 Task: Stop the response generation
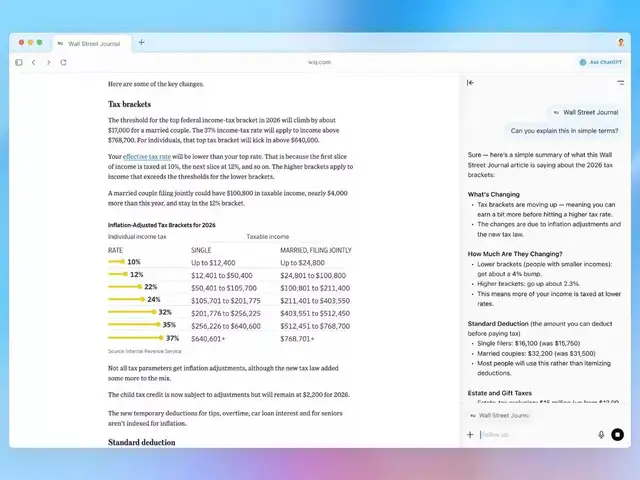(x=617, y=435)
